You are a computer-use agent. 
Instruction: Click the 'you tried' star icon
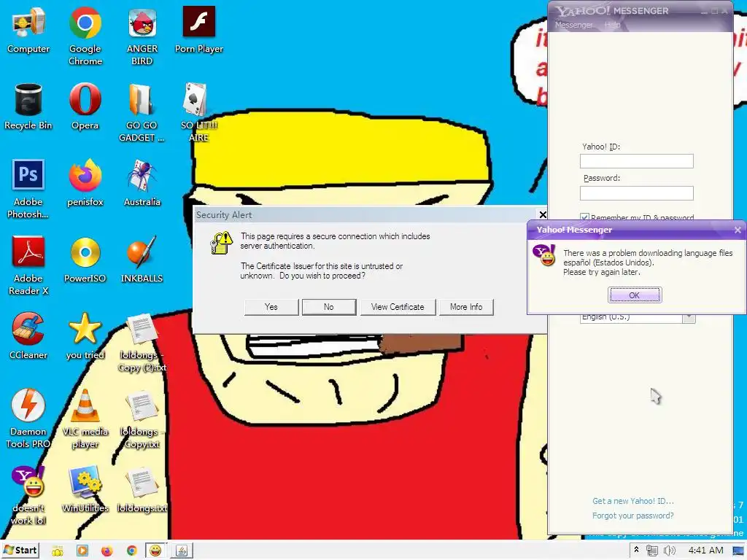tap(85, 335)
